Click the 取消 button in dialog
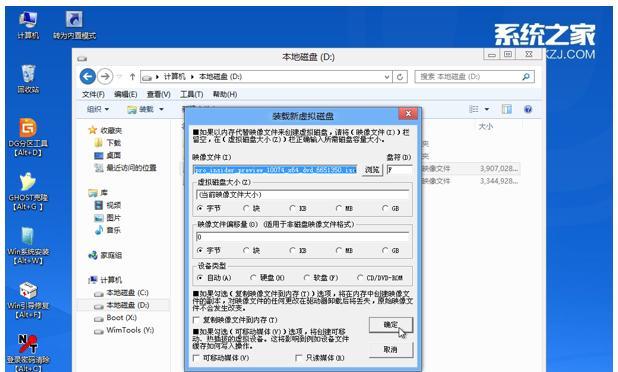618x372 pixels. tap(391, 350)
